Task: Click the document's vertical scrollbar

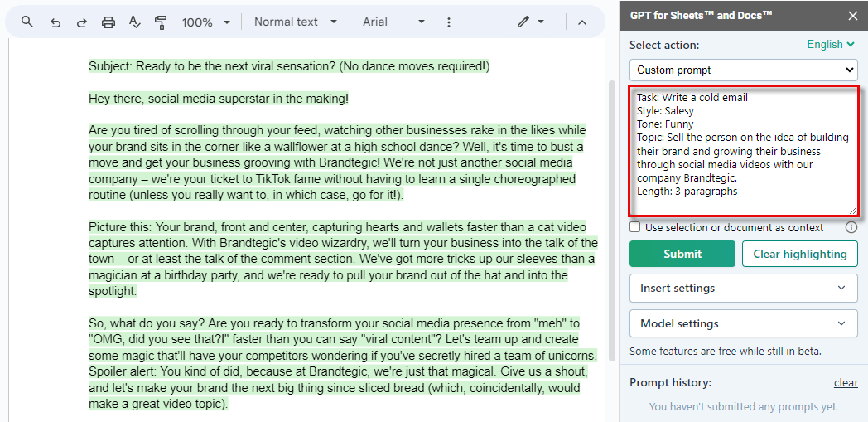Action: click(612, 221)
